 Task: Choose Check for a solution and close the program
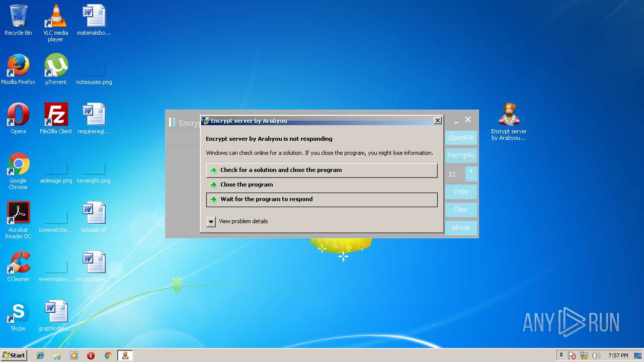coord(321,170)
